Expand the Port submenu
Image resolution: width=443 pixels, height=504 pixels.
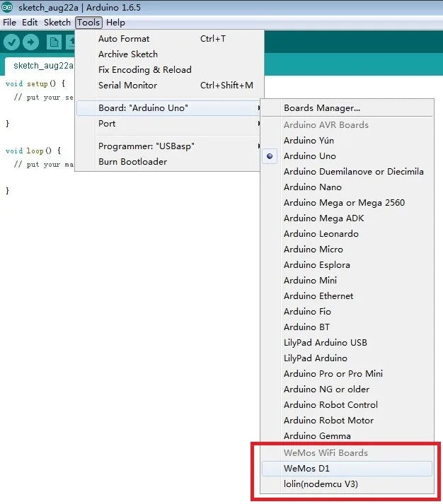pyautogui.click(x=169, y=124)
